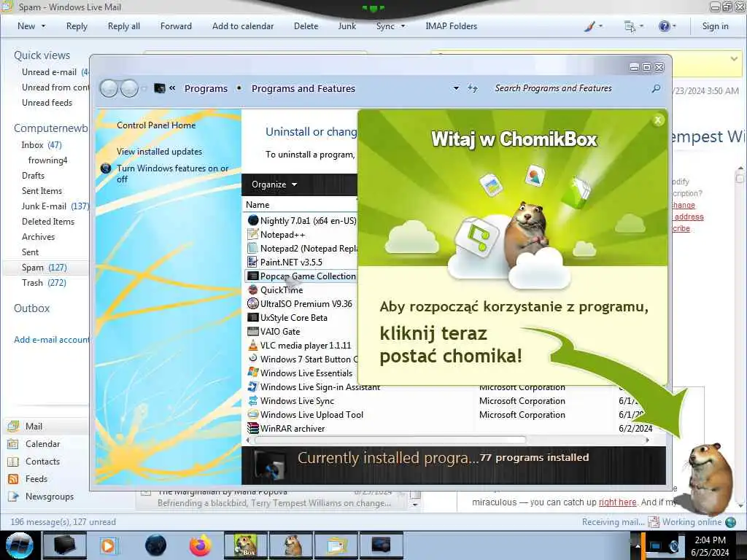Viewport: 747px width, 560px height.
Task: Open Control Panel Home link
Action: tap(156, 125)
